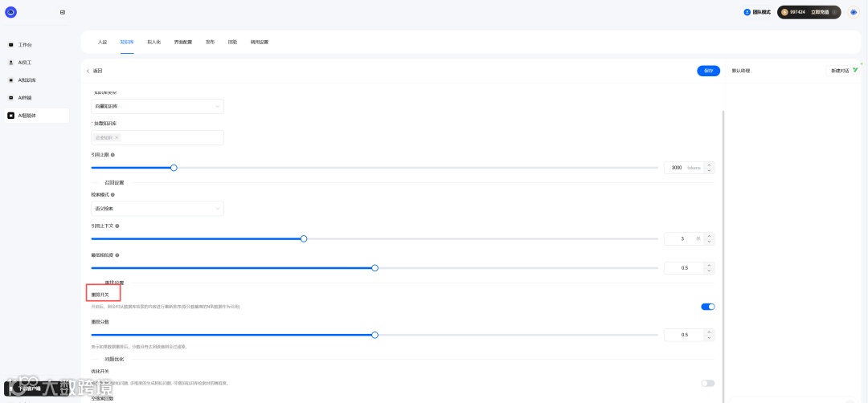Click the blue 保存 button
This screenshot has height=403, width=868.
708,71
